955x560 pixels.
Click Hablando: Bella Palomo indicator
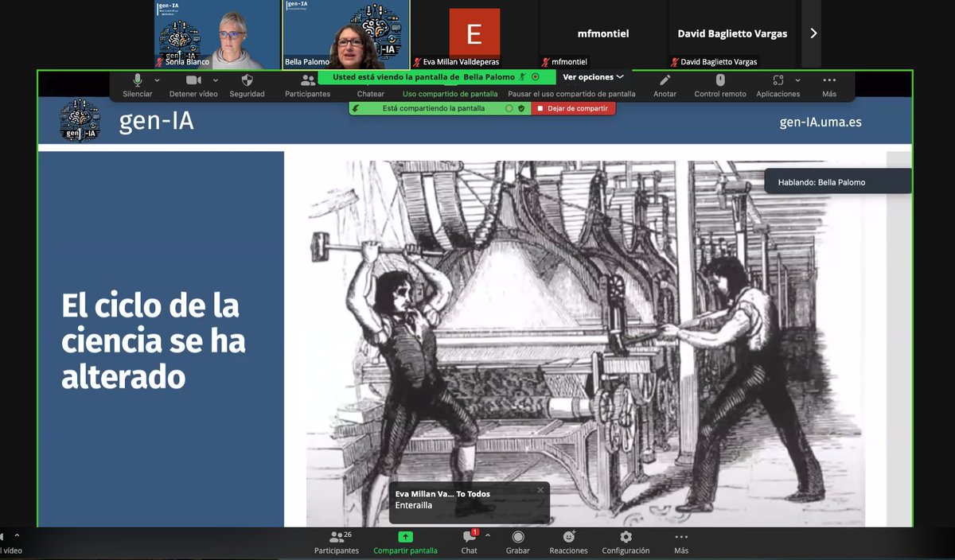837,181
